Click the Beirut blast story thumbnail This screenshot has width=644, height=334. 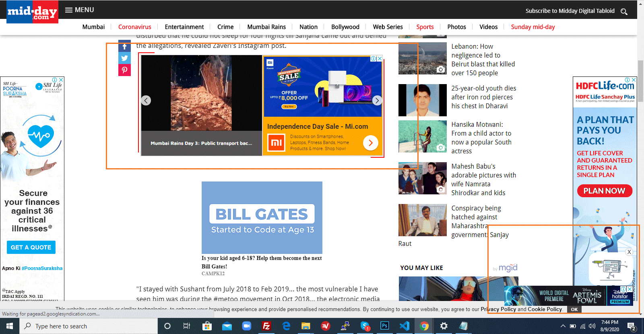click(x=423, y=58)
